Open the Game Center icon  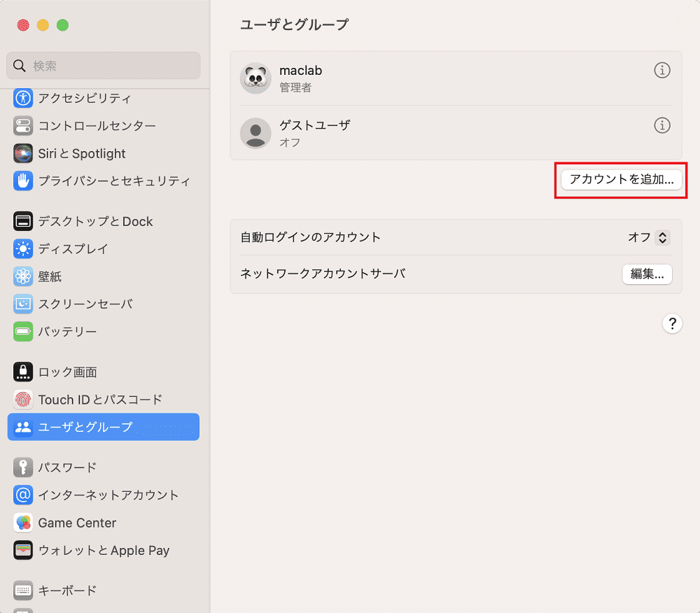[x=23, y=523]
